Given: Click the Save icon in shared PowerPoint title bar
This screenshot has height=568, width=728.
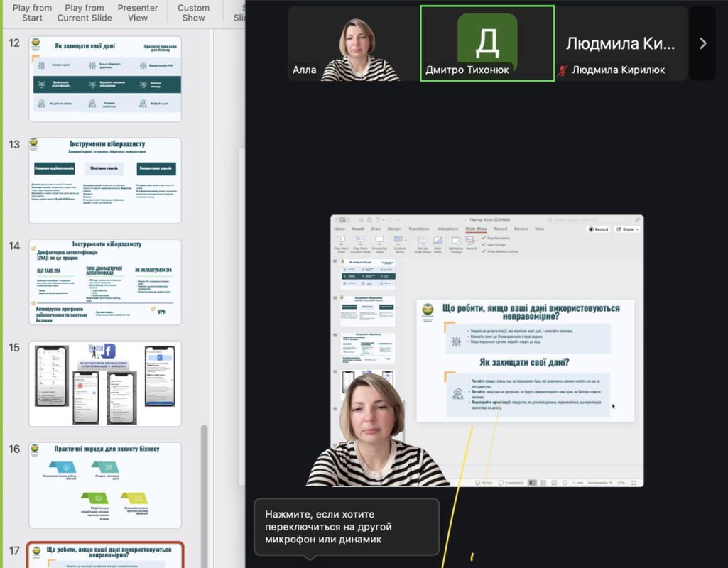Looking at the screenshot, I should coord(369,219).
